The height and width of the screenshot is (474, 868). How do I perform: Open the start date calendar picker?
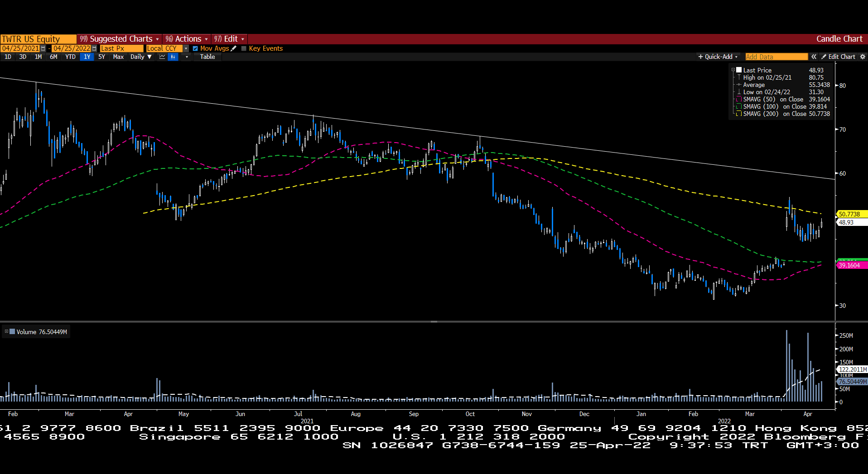[43, 48]
